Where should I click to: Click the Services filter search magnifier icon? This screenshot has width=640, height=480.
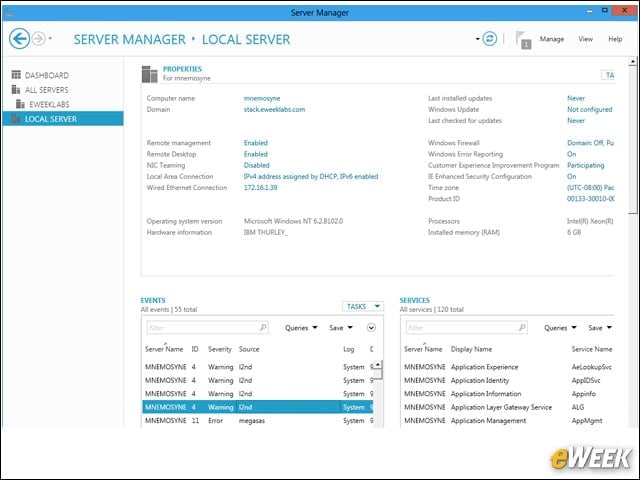pos(522,327)
